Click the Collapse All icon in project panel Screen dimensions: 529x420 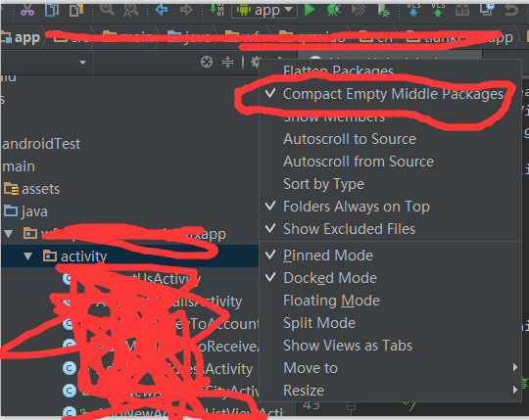click(227, 62)
